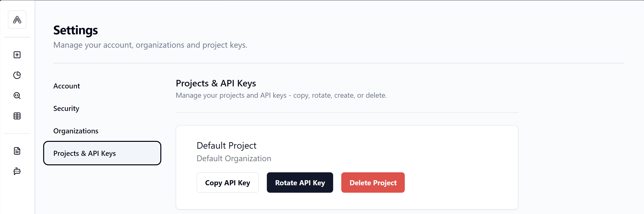This screenshot has height=214, width=644.
Task: Click the 'copy, rotate, create, or delete' description
Action: 281,95
